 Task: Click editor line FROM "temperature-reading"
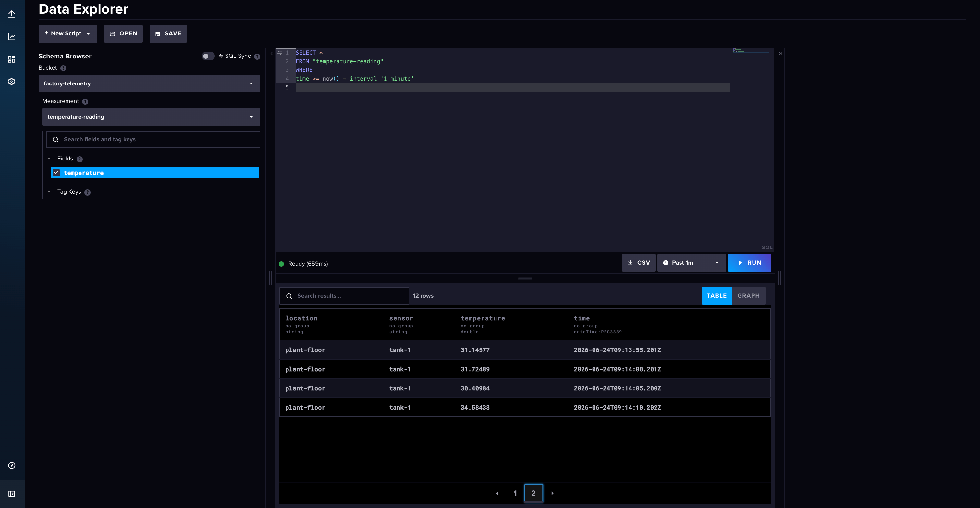(x=339, y=61)
